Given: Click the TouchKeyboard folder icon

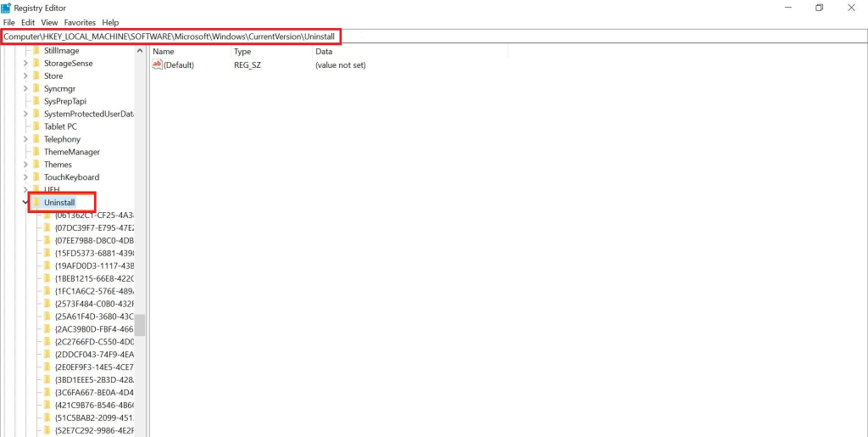Looking at the screenshot, I should pos(36,177).
